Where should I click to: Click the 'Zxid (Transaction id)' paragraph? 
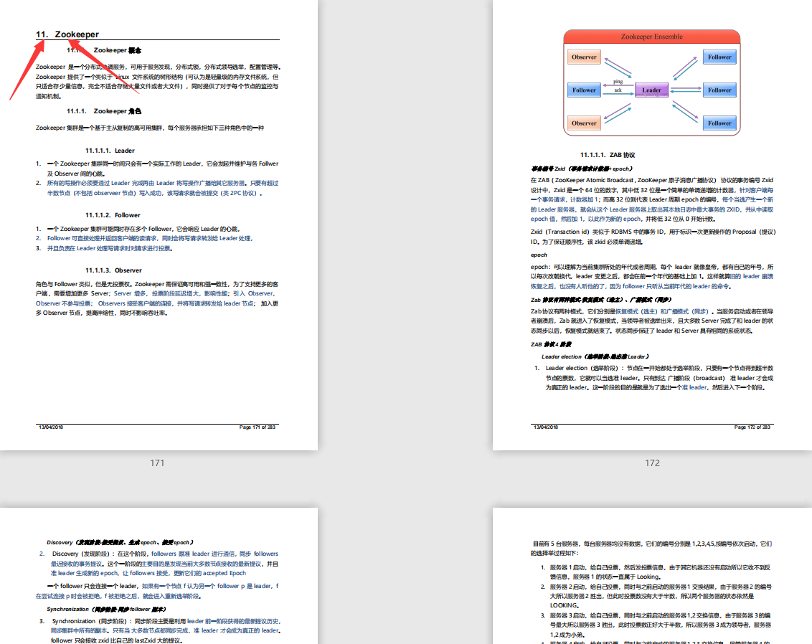(653, 237)
